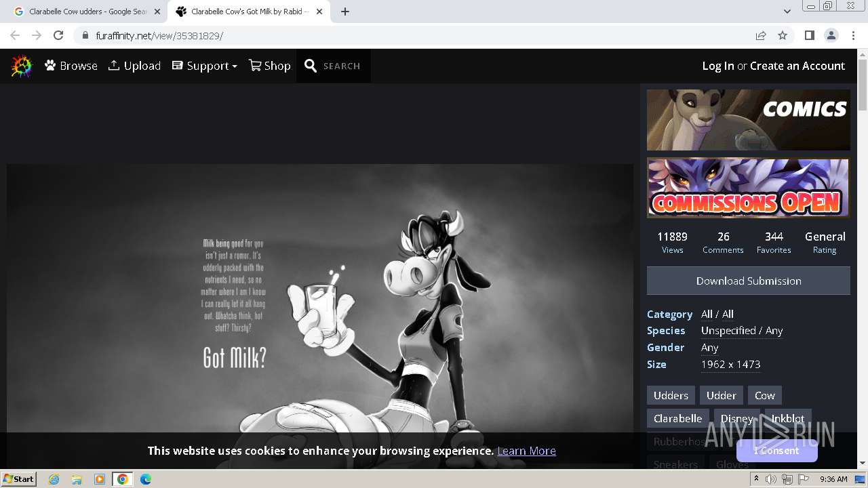The width and height of the screenshot is (868, 488).
Task: Click the share page icon
Action: (761, 35)
